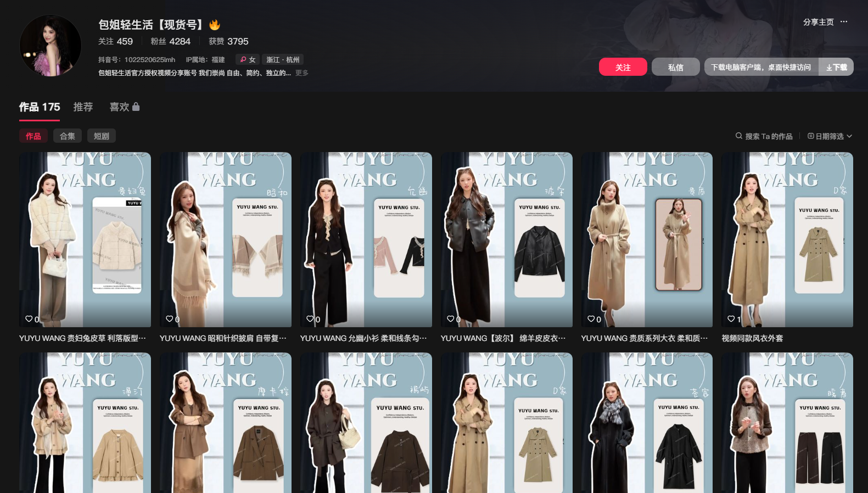
Task: Open second-row video showing dark trousers
Action: point(787,423)
